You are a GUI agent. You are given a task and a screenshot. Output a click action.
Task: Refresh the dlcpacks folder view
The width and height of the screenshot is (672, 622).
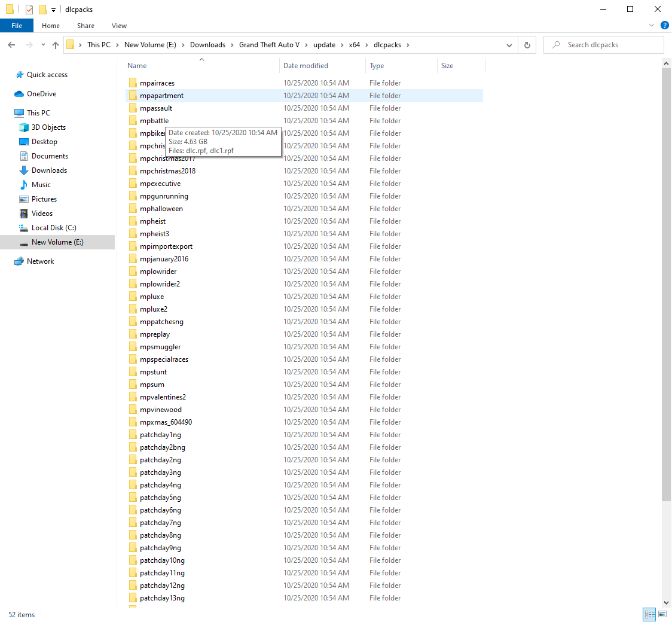527,45
